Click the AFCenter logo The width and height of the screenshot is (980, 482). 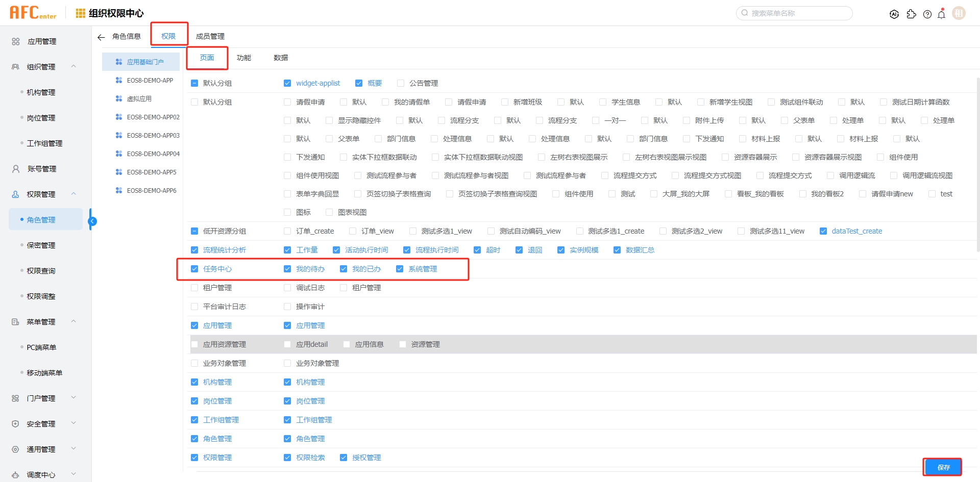[x=32, y=12]
